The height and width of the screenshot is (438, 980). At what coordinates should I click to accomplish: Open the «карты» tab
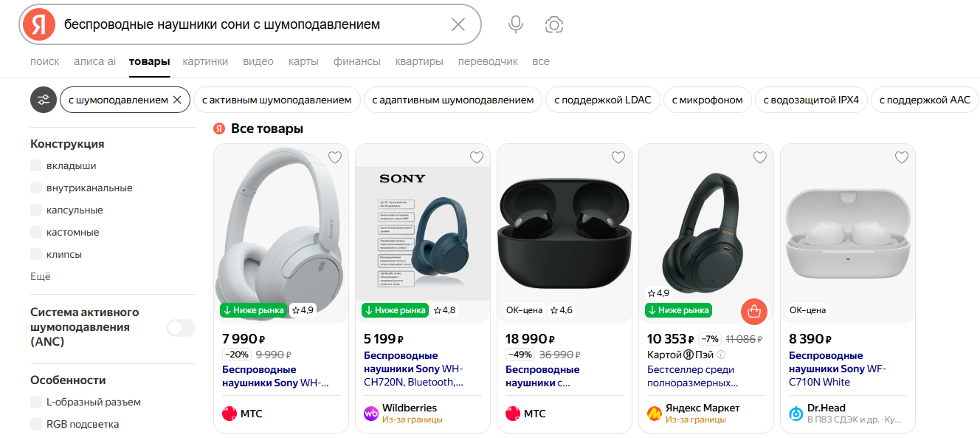[x=303, y=61]
